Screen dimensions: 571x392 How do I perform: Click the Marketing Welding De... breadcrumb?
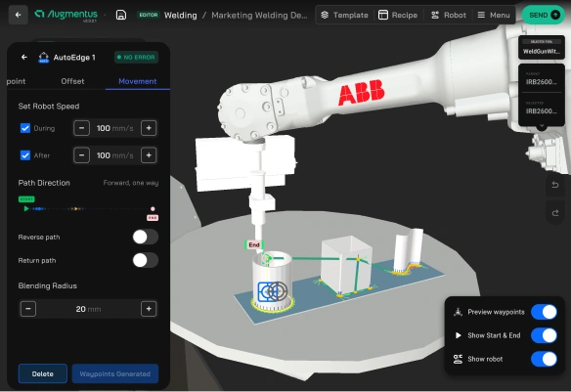(259, 16)
